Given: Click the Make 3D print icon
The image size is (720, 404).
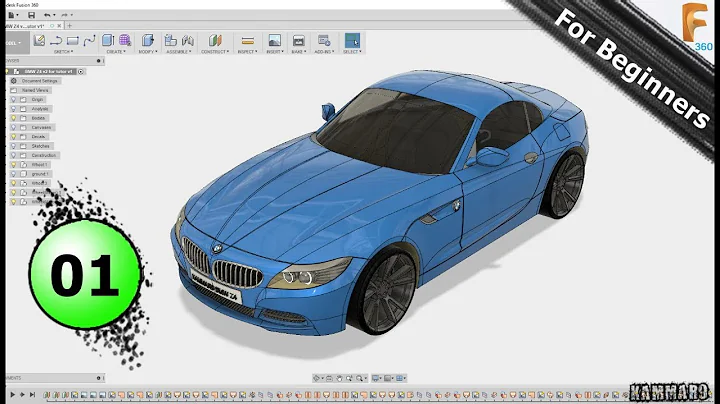Looking at the screenshot, I should [298, 40].
